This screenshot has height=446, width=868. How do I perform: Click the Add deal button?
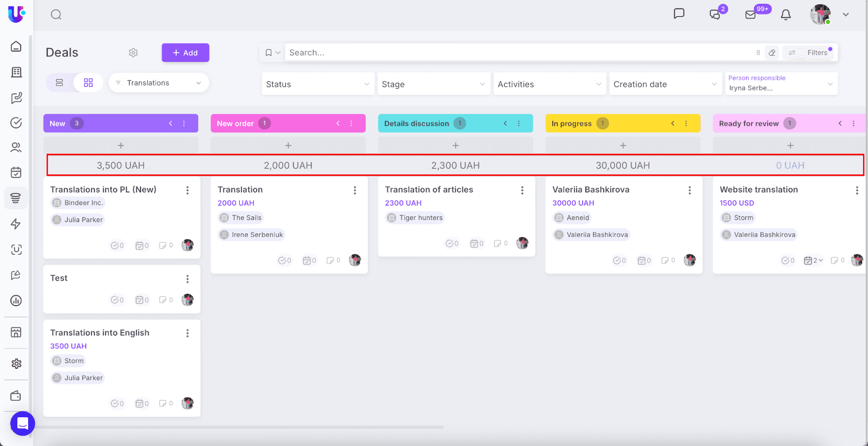pyautogui.click(x=185, y=53)
